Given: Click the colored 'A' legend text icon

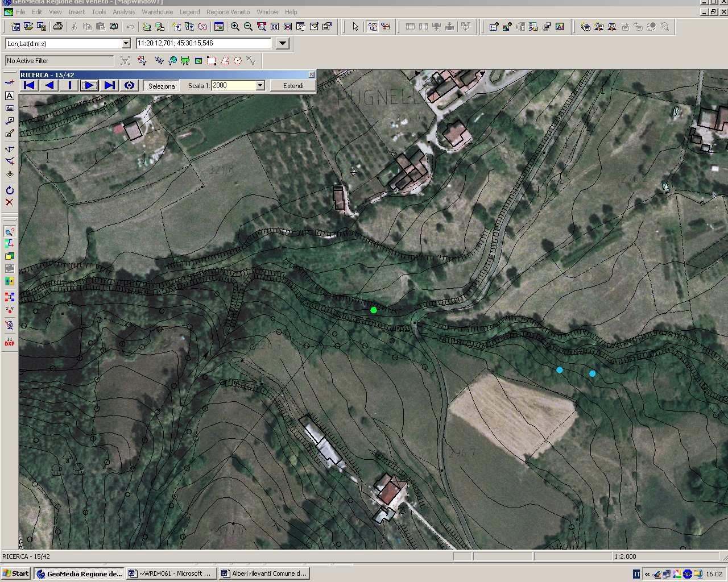Looking at the screenshot, I should pyautogui.click(x=560, y=26).
